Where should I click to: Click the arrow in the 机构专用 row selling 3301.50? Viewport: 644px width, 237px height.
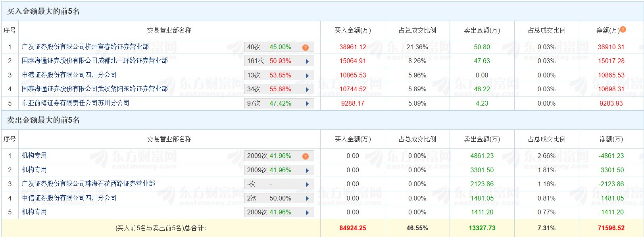click(307, 170)
